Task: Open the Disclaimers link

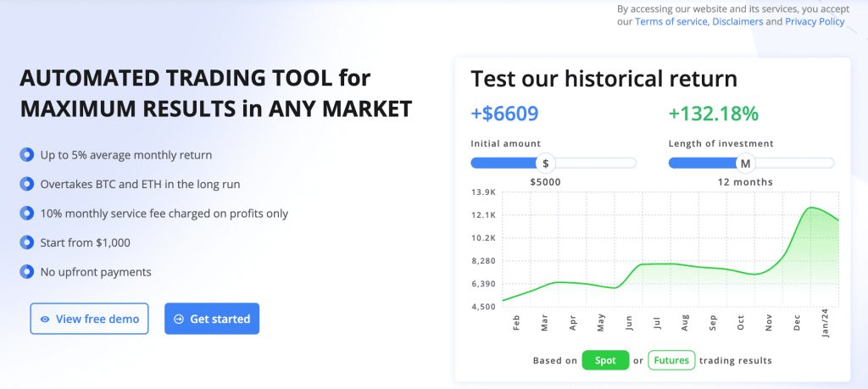Action: point(737,21)
